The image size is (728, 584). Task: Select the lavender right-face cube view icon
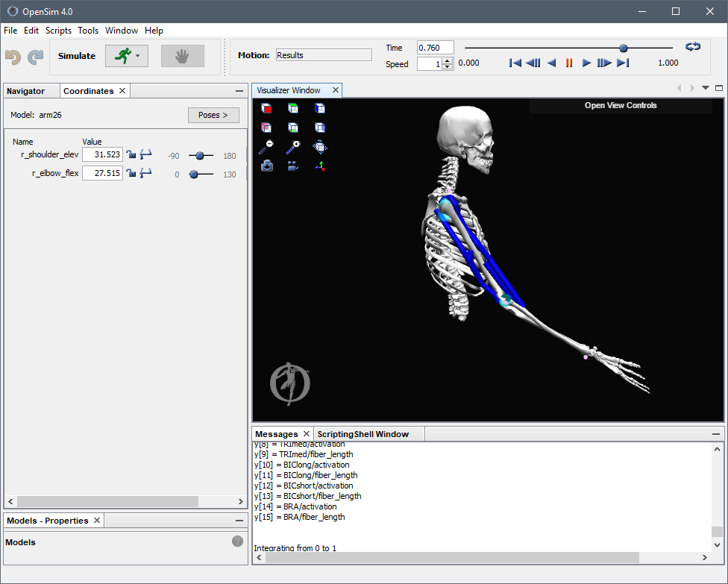pos(320,128)
